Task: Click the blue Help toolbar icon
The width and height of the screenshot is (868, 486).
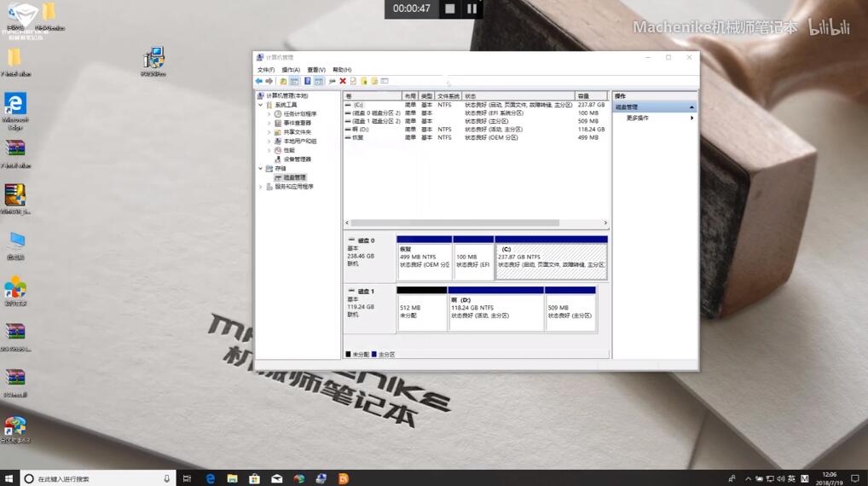Action: (x=307, y=81)
